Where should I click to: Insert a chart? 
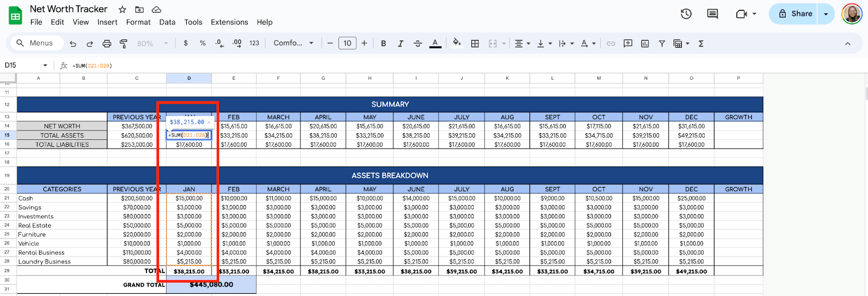click(645, 43)
